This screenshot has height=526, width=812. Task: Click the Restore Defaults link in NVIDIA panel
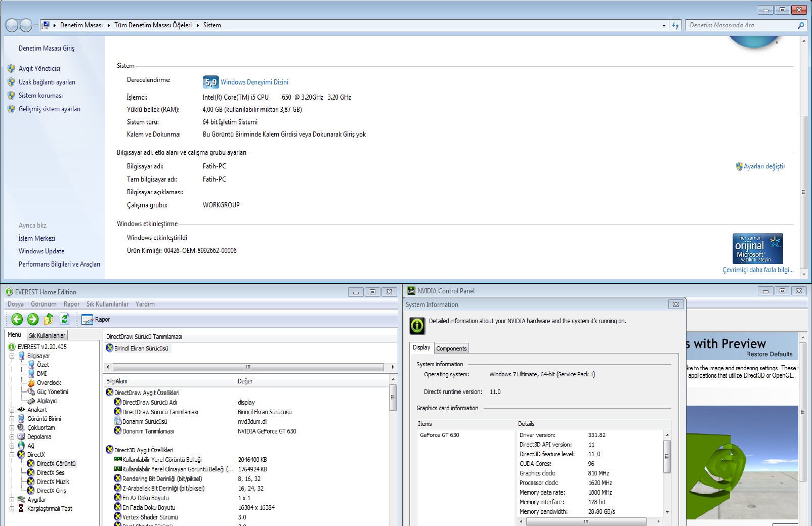[769, 354]
